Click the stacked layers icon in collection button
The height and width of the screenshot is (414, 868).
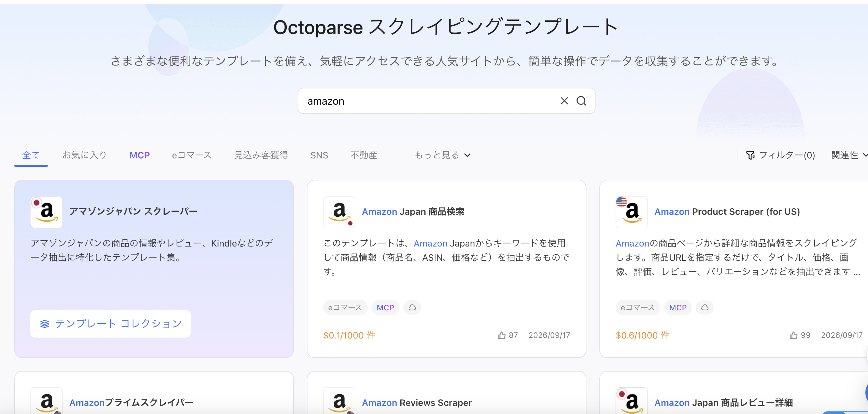[44, 324]
